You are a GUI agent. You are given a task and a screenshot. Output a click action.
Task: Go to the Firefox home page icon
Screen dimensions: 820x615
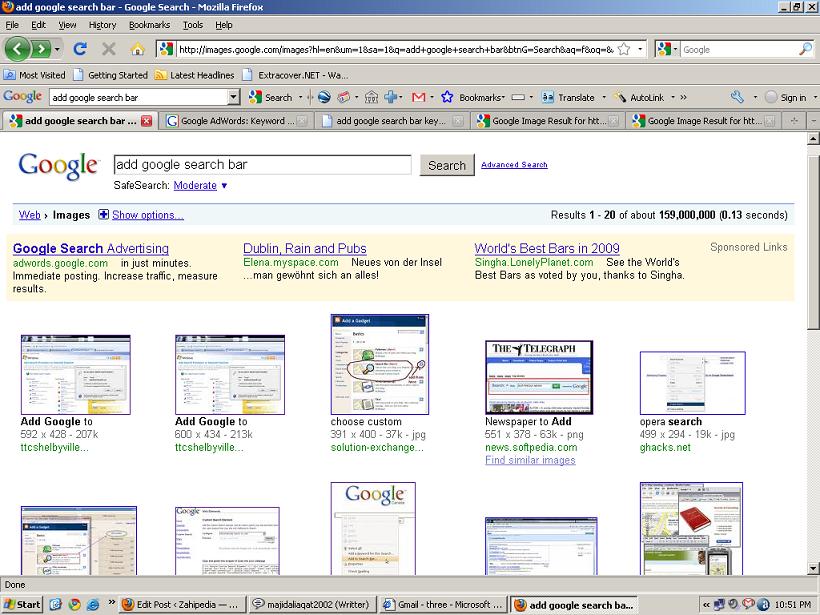[x=137, y=48]
